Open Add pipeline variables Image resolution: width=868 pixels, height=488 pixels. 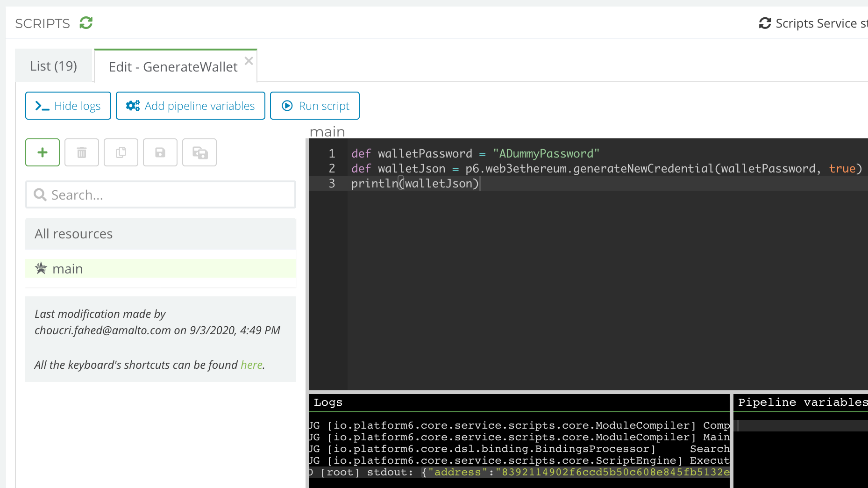[x=190, y=106]
